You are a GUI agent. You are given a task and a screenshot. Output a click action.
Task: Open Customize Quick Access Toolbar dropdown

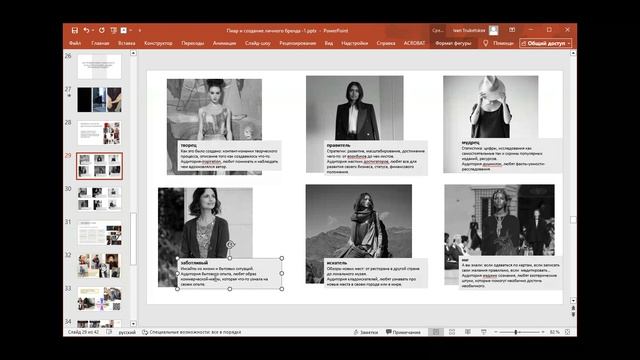[x=140, y=30]
